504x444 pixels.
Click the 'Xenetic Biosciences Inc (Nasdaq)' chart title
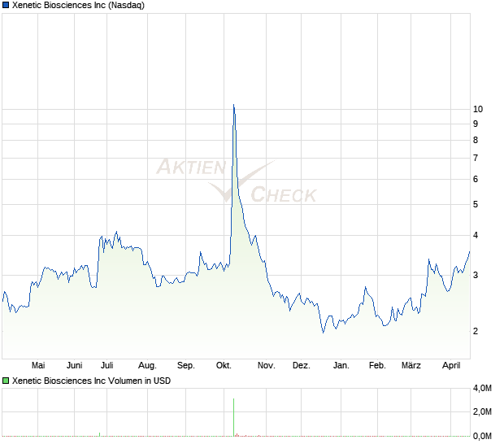click(x=78, y=5)
